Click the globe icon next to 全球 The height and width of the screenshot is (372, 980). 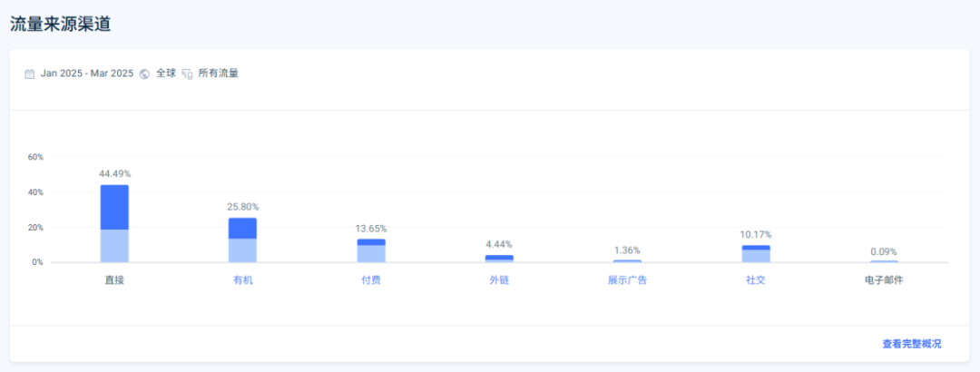click(x=144, y=73)
